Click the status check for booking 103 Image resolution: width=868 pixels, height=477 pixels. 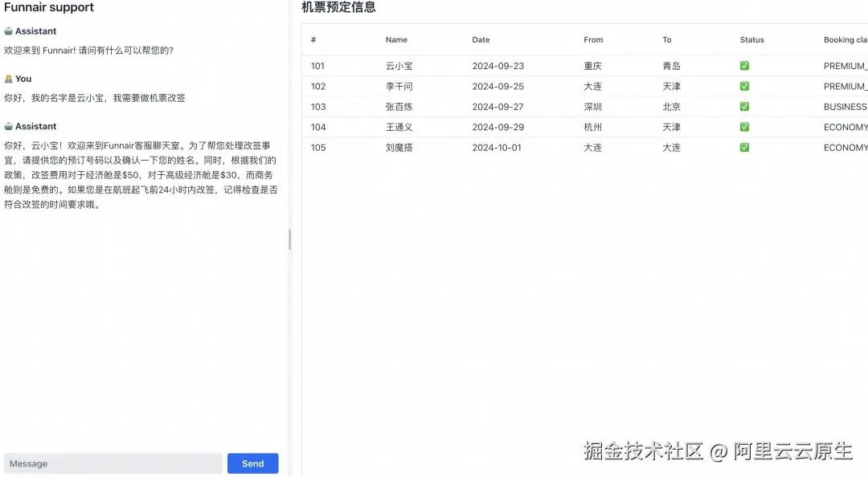(x=743, y=106)
